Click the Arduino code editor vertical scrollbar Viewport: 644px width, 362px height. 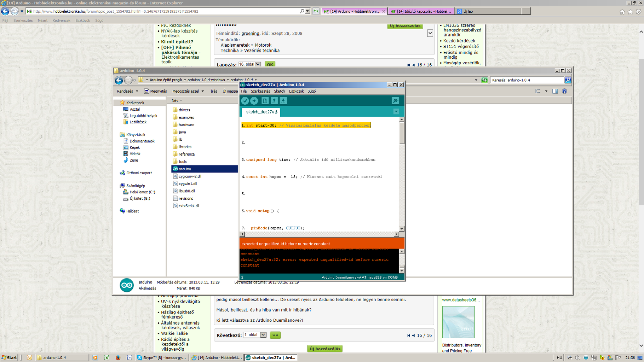click(402, 174)
